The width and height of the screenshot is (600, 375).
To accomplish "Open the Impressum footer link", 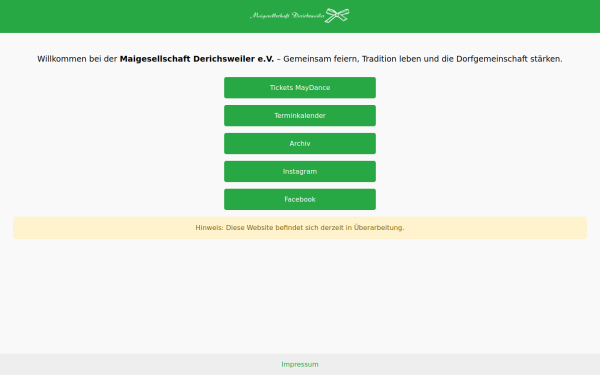I will coord(300,364).
